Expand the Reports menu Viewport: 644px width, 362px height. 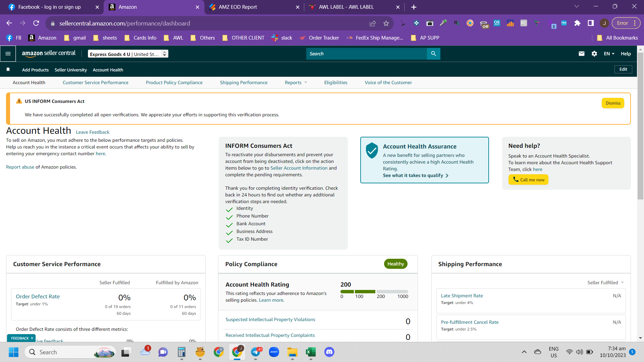pos(296,82)
